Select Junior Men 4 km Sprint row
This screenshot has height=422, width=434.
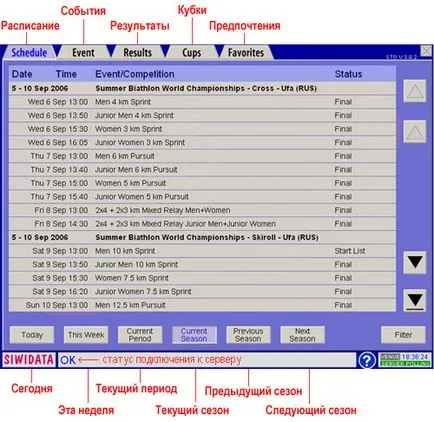[202, 115]
